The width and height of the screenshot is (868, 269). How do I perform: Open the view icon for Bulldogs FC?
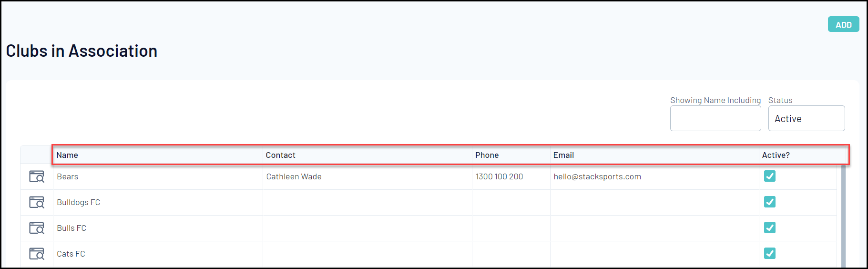pyautogui.click(x=37, y=202)
